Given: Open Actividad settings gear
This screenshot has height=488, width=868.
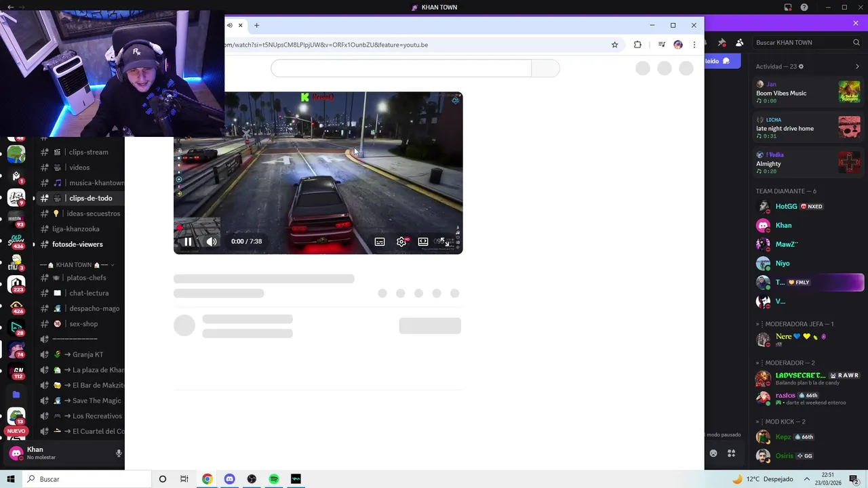Looking at the screenshot, I should click(801, 66).
